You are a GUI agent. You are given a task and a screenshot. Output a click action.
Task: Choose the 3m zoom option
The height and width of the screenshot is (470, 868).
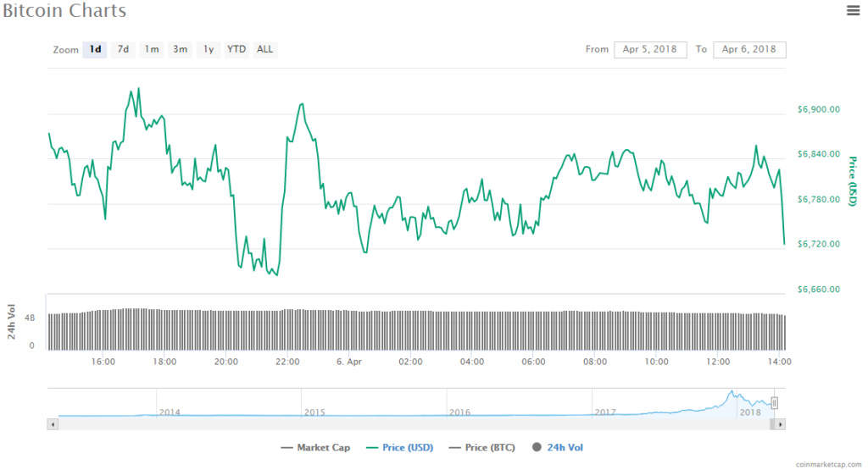coord(180,49)
